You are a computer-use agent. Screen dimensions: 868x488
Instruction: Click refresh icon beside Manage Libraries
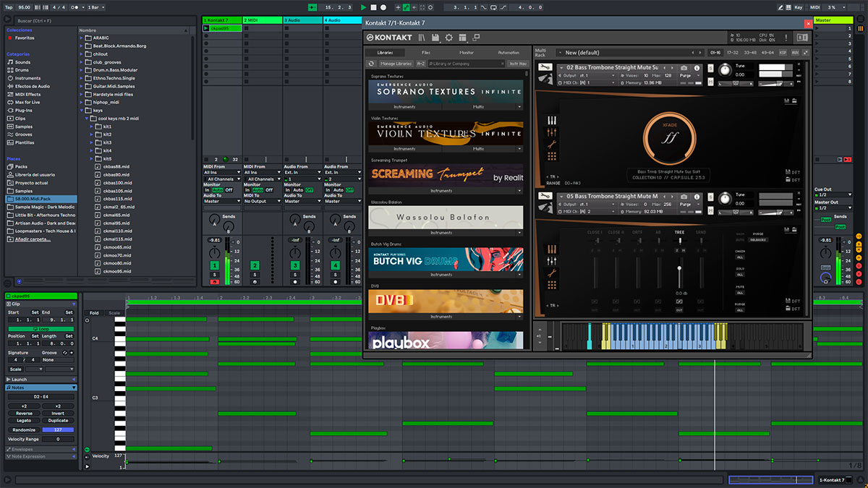tap(372, 64)
